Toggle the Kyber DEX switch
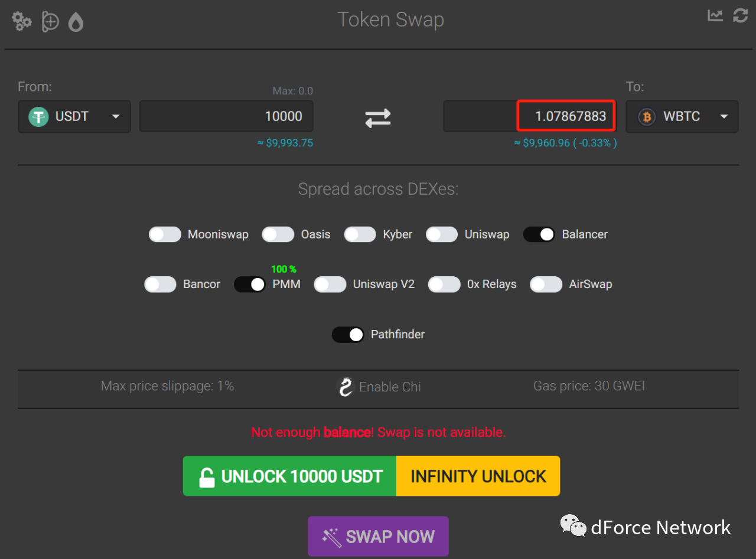The image size is (756, 559). 360,234
